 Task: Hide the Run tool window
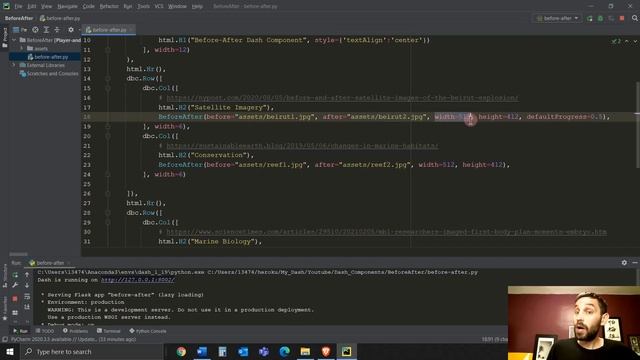(x=635, y=263)
